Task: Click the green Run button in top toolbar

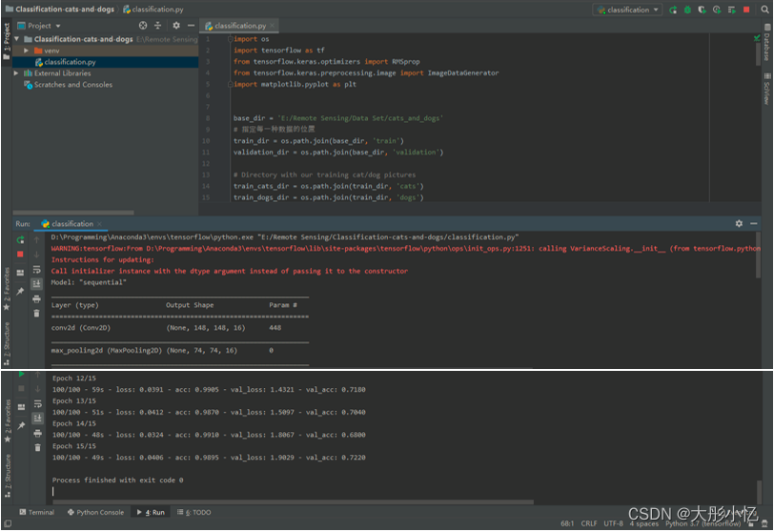Action: (673, 10)
